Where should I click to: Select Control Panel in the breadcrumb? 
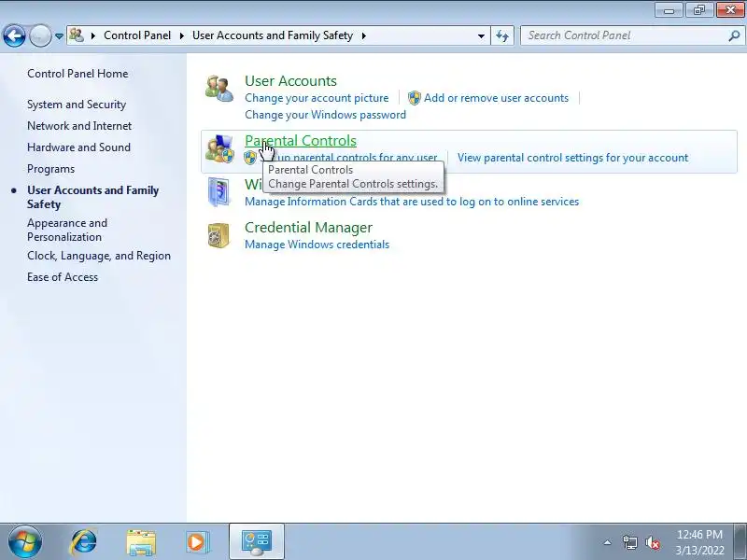point(137,35)
